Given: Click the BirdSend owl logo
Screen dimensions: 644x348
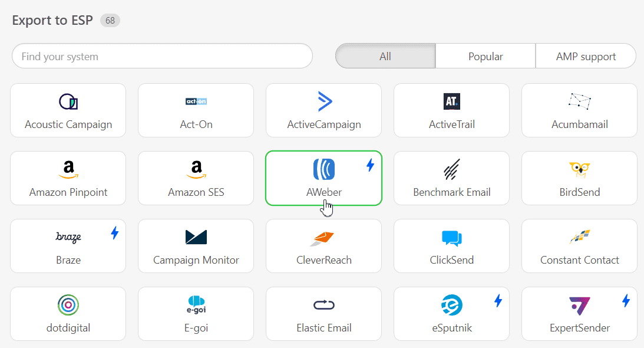Looking at the screenshot, I should tap(580, 169).
